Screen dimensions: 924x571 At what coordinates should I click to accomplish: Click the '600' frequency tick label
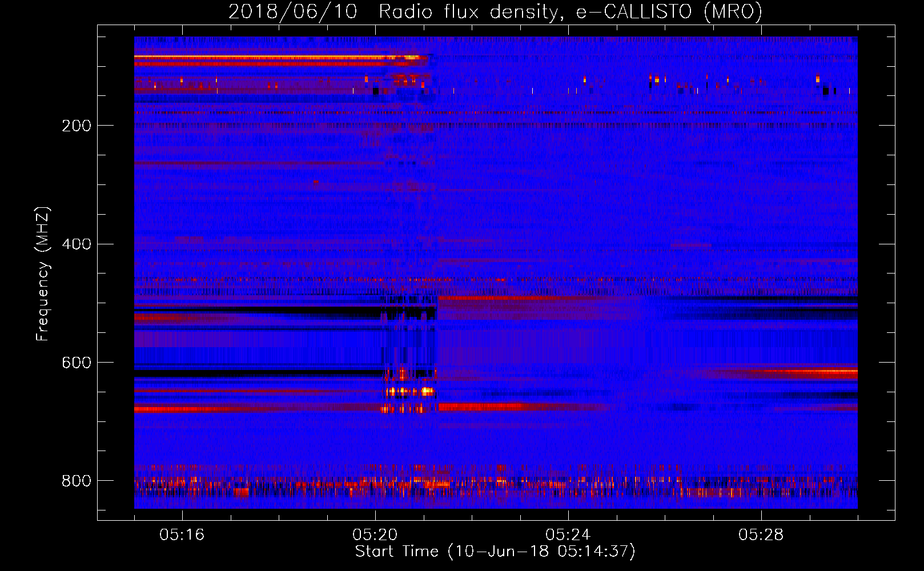[x=77, y=363]
